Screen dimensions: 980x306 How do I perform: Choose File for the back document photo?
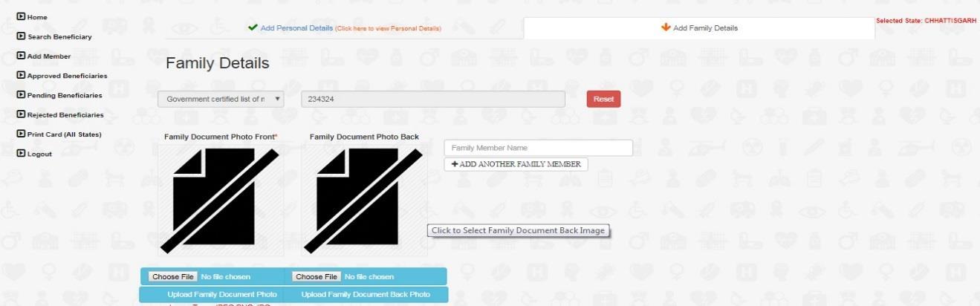(x=317, y=276)
